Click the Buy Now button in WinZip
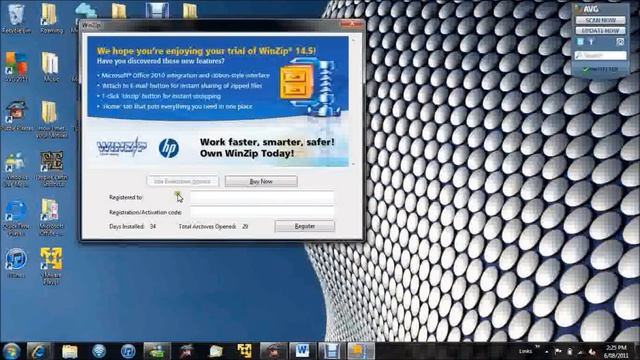 coord(261,181)
